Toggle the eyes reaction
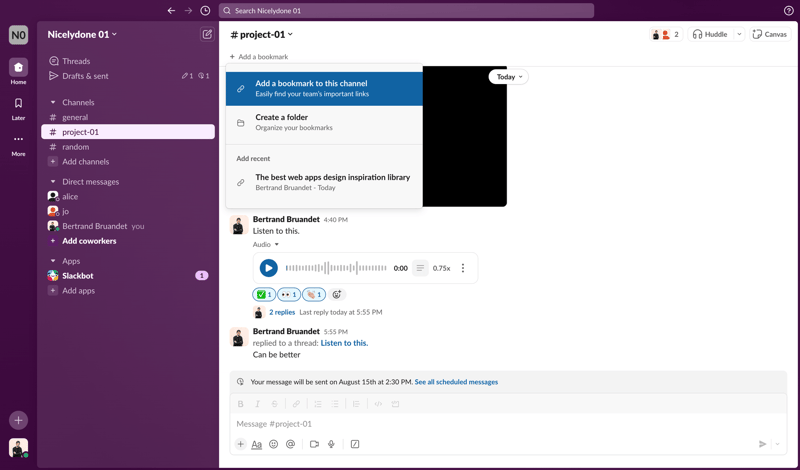 (x=288, y=294)
